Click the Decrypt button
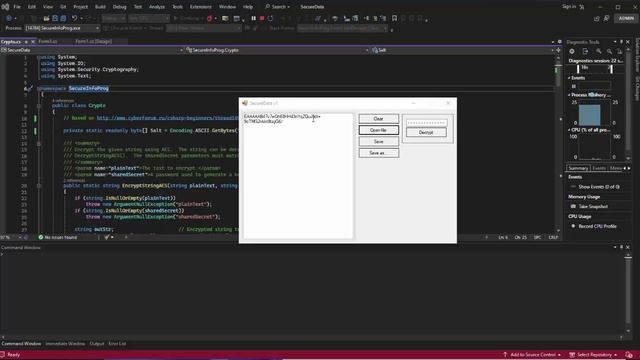This screenshot has width=640, height=360. 426,132
